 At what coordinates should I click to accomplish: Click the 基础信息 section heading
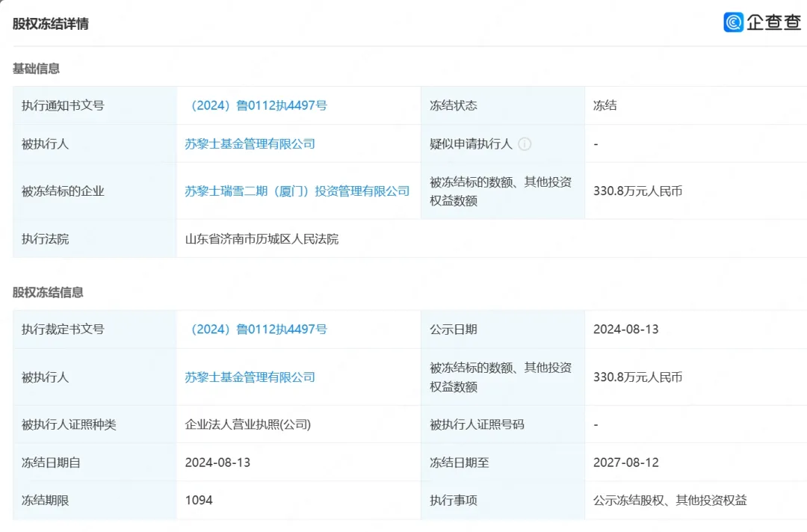[36, 69]
